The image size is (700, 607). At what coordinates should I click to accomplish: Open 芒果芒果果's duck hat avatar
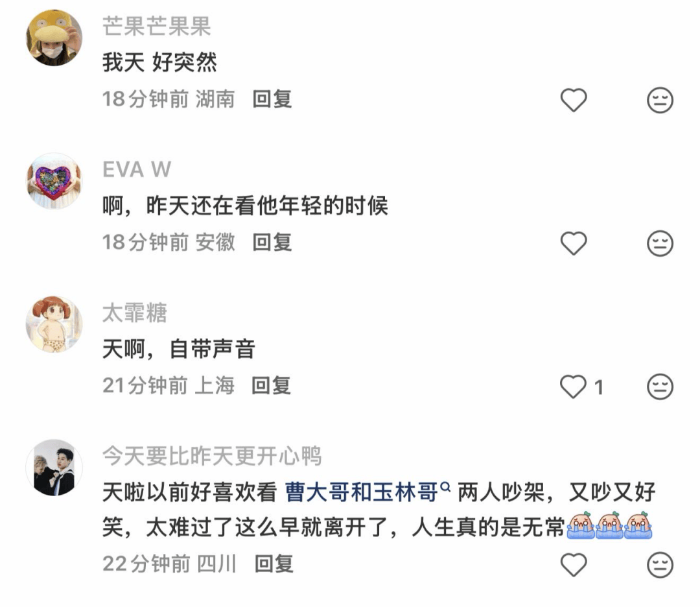[x=54, y=38]
